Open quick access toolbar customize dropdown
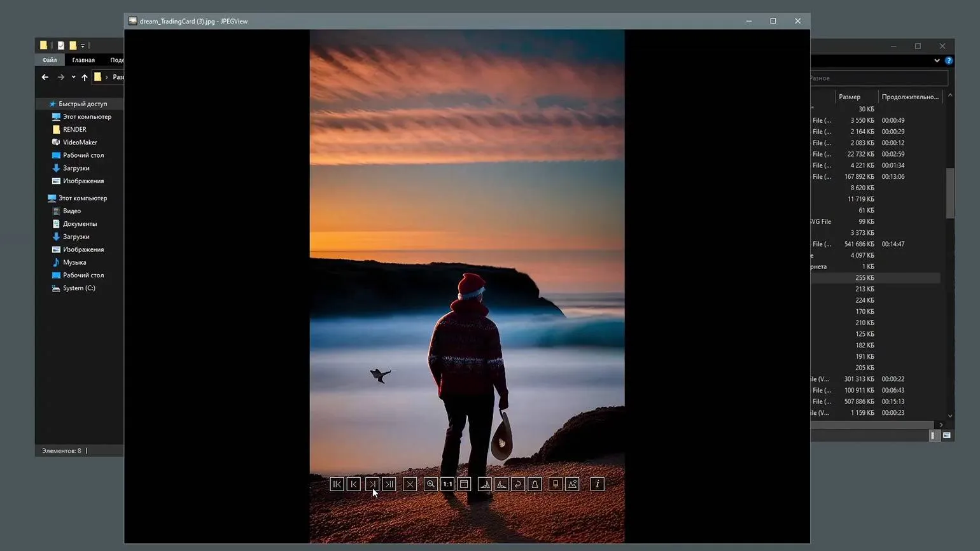Image resolution: width=980 pixels, height=551 pixels. point(83,46)
